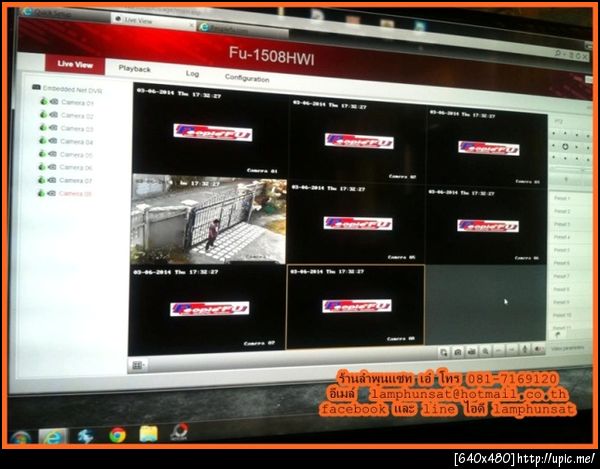
Task: Open the Configuration tab
Action: coord(247,78)
